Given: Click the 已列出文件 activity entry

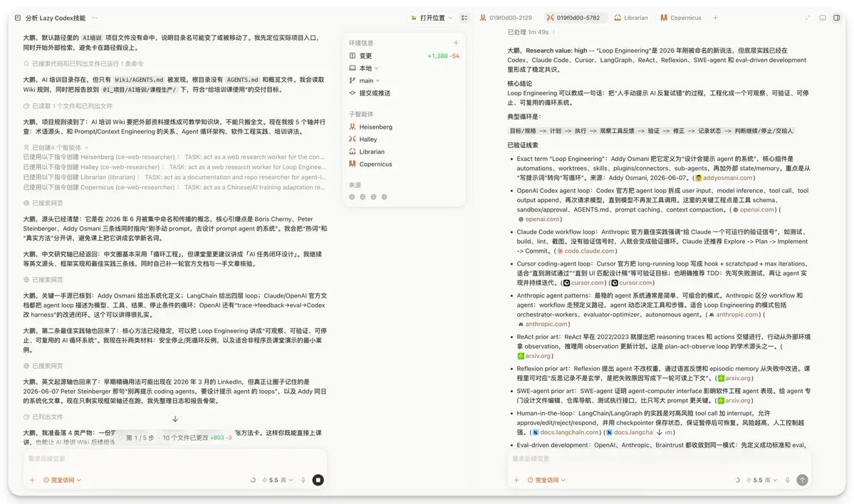Looking at the screenshot, I should [x=43, y=417].
